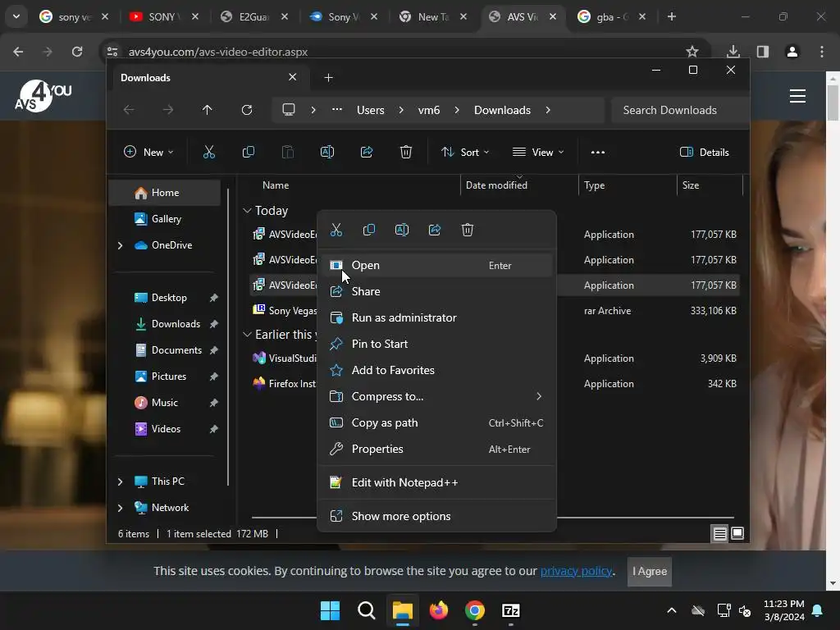The image size is (840, 630).
Task: Click the Up arrow navigation button
Action: click(x=208, y=110)
